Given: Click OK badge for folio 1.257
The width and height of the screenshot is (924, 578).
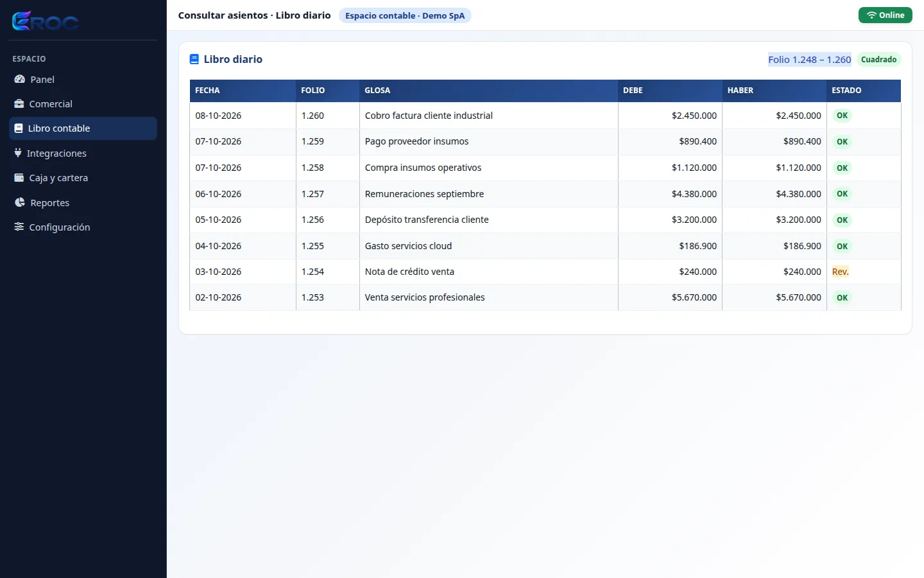Looking at the screenshot, I should click(x=842, y=193).
